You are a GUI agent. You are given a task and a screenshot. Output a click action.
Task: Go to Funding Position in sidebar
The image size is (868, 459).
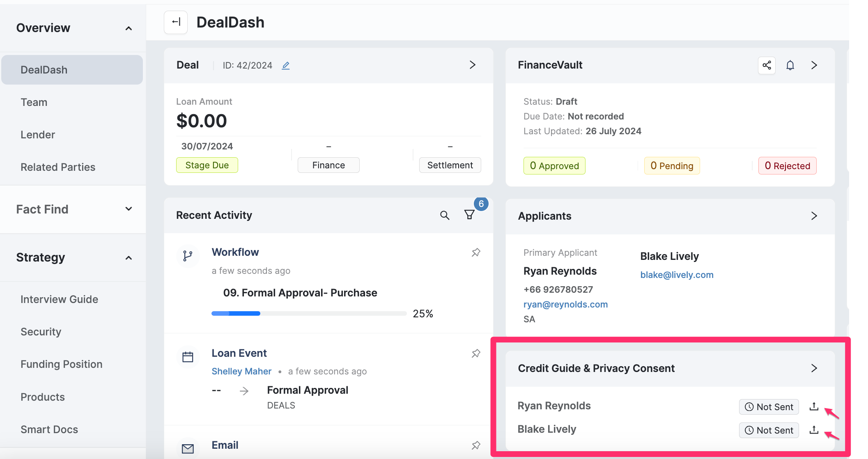click(62, 364)
